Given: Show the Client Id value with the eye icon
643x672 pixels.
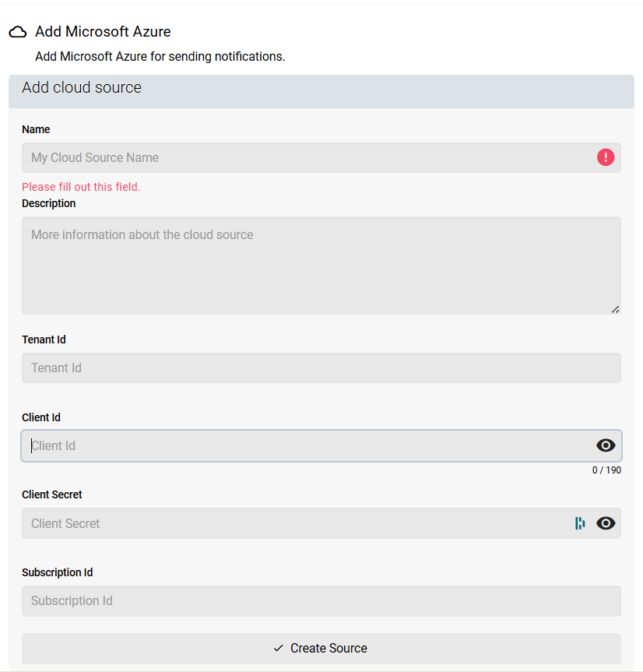Looking at the screenshot, I should 606,445.
